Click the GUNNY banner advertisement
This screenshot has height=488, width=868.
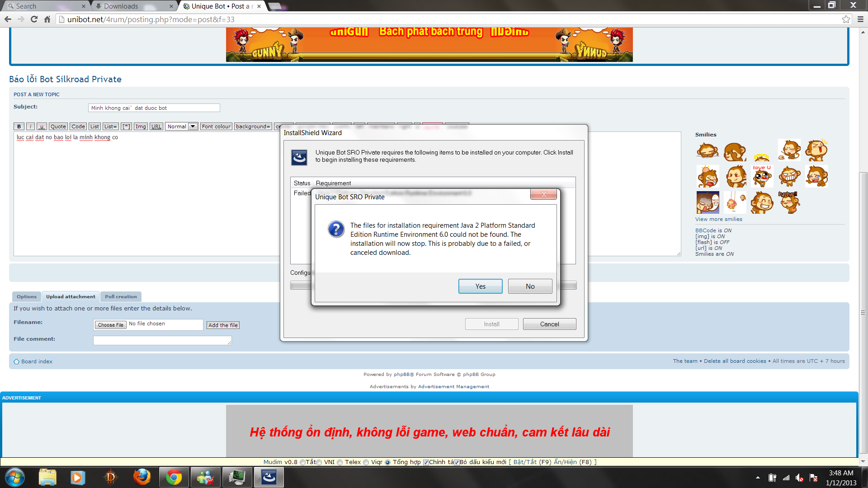(x=429, y=44)
